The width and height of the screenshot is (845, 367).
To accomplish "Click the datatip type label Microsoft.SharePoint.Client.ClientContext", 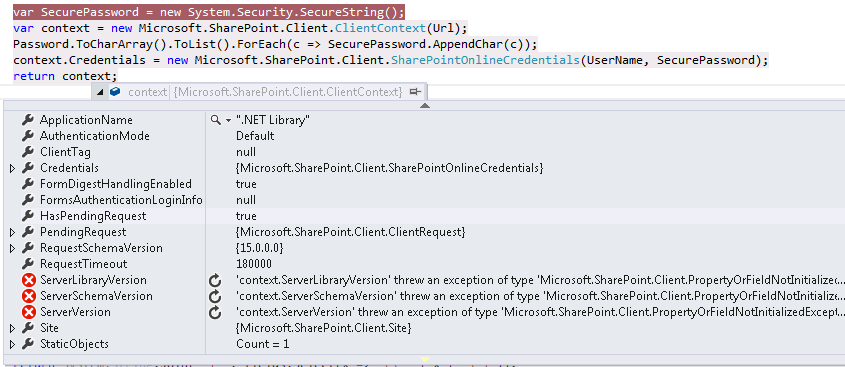I will [x=288, y=92].
